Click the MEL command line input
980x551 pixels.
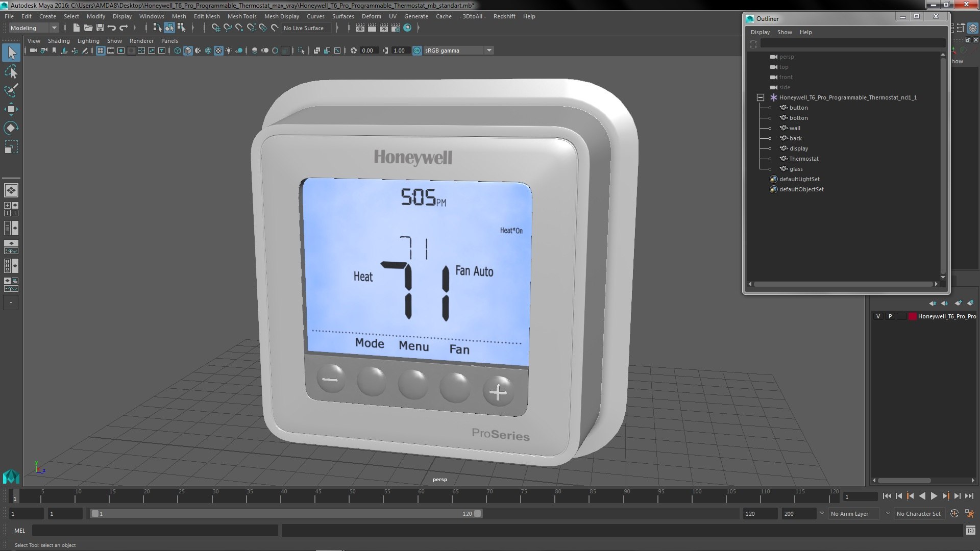[x=155, y=531]
